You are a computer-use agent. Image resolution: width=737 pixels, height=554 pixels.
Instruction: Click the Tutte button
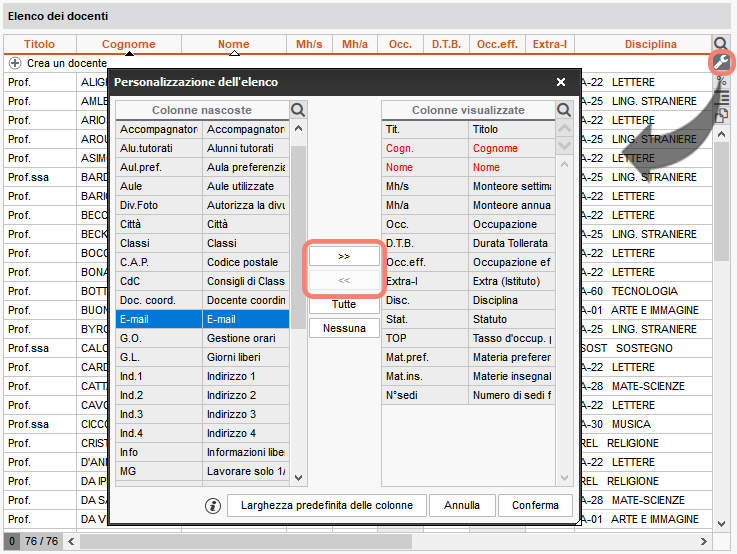344,304
